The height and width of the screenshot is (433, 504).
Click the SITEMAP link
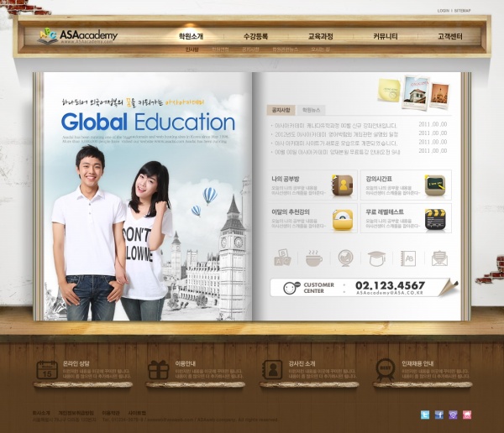click(x=462, y=11)
